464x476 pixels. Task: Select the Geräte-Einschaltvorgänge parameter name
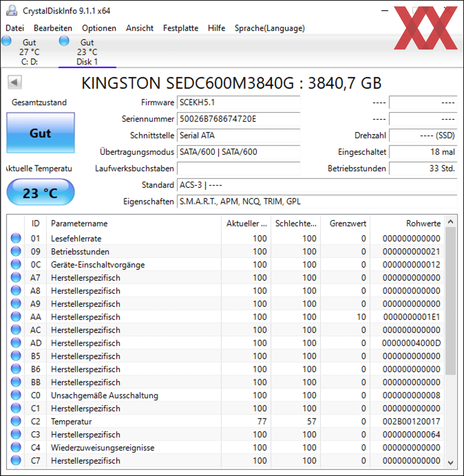click(x=98, y=265)
